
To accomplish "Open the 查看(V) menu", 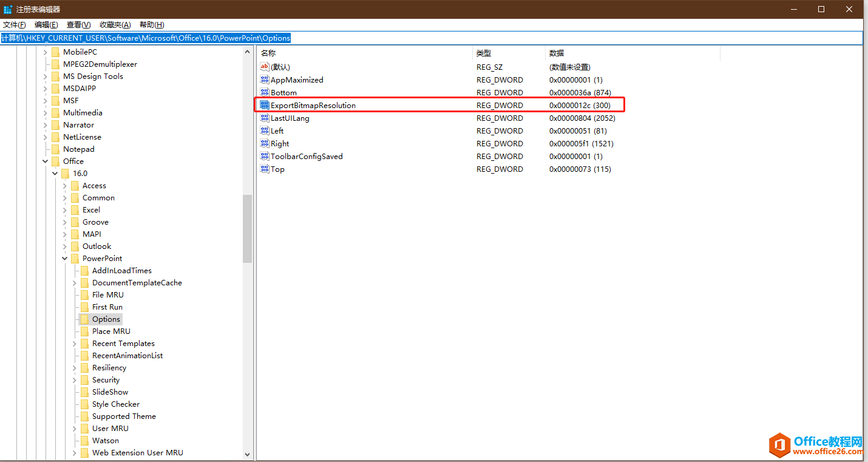I will click(x=78, y=25).
